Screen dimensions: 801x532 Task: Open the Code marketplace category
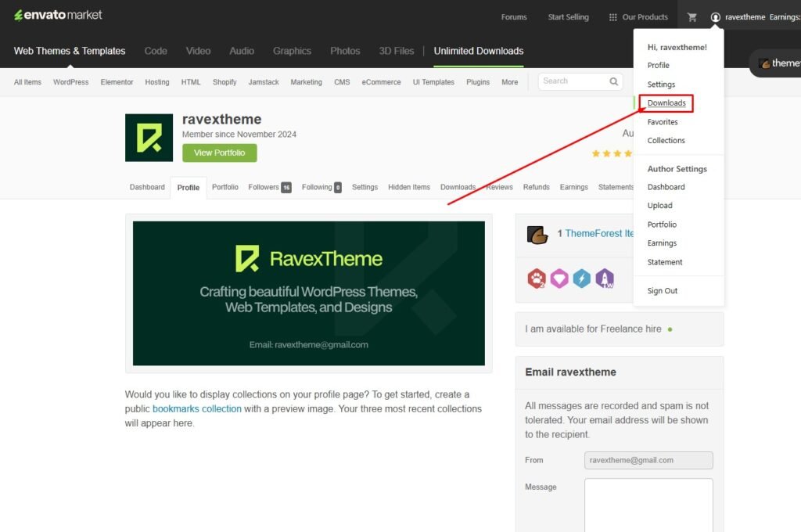[x=156, y=51]
